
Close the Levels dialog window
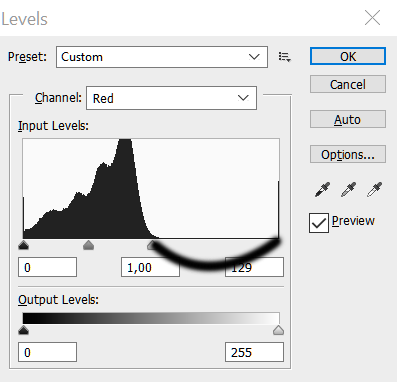[372, 18]
